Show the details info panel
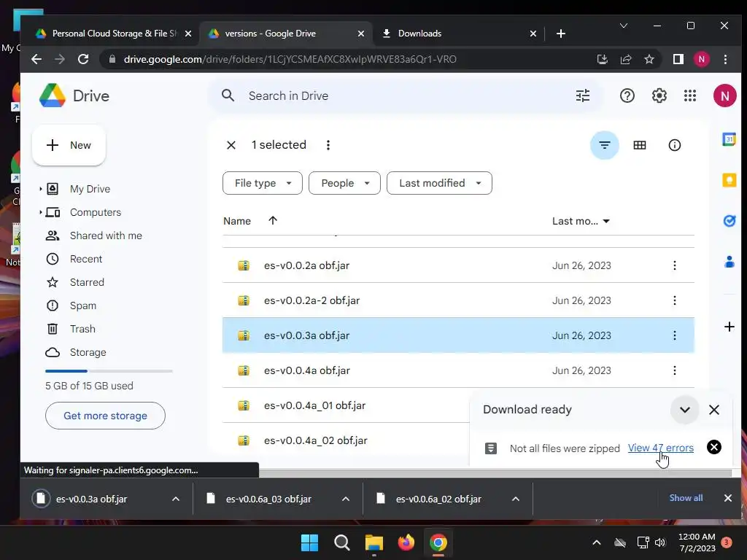Image resolution: width=747 pixels, height=560 pixels. (675, 145)
